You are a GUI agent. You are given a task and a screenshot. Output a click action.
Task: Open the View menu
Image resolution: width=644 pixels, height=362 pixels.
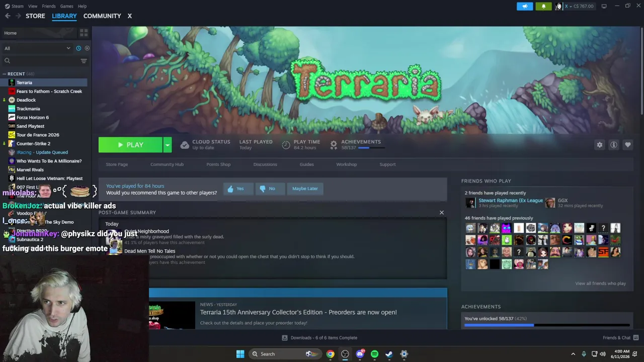click(x=33, y=6)
